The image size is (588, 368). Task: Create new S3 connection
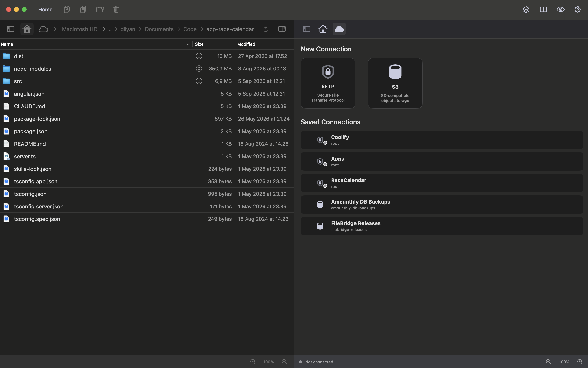pos(395,83)
